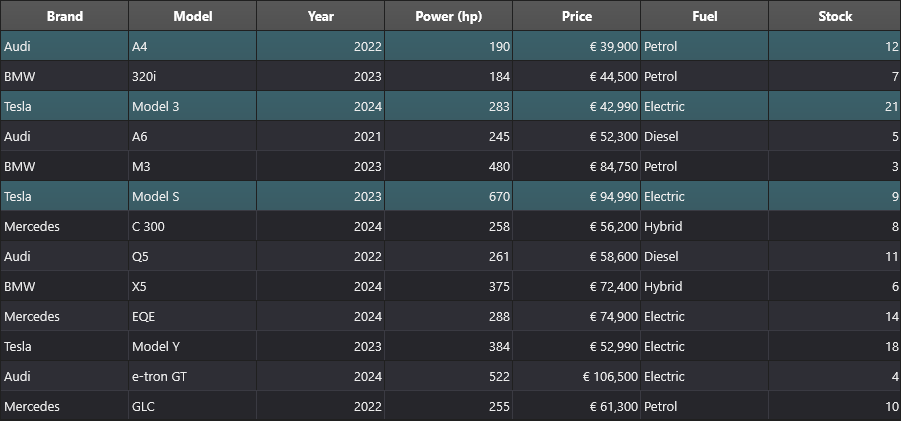Select the Q5 model cell
Screen dimensions: 901x421
click(x=192, y=256)
